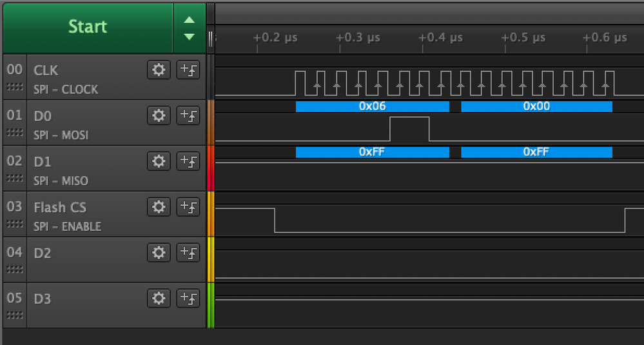Click the +0.4 µs timeline marker
The height and width of the screenshot is (345, 644).
pyautogui.click(x=440, y=38)
